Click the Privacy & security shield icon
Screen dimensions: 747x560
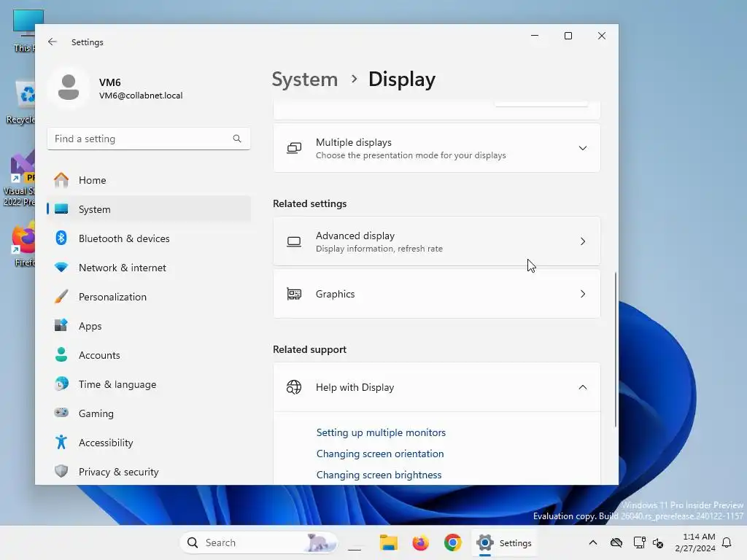61,472
